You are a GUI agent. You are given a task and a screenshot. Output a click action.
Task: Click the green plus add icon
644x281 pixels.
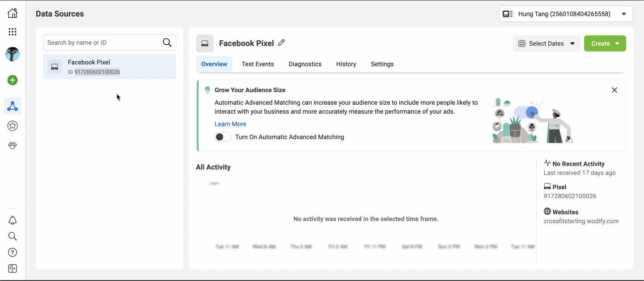[13, 80]
